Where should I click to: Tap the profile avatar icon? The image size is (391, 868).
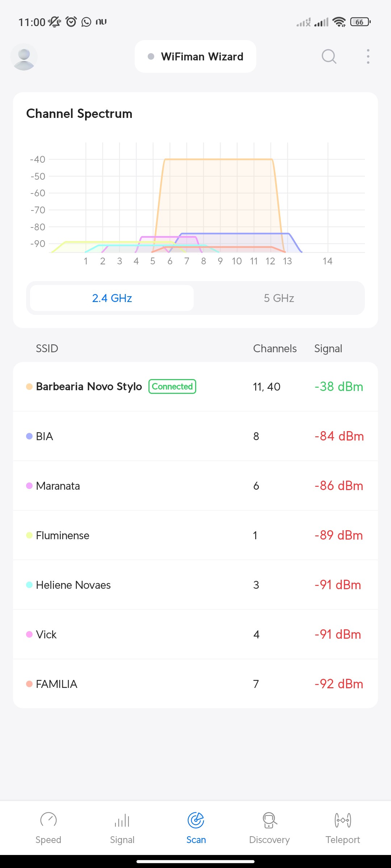click(x=24, y=57)
